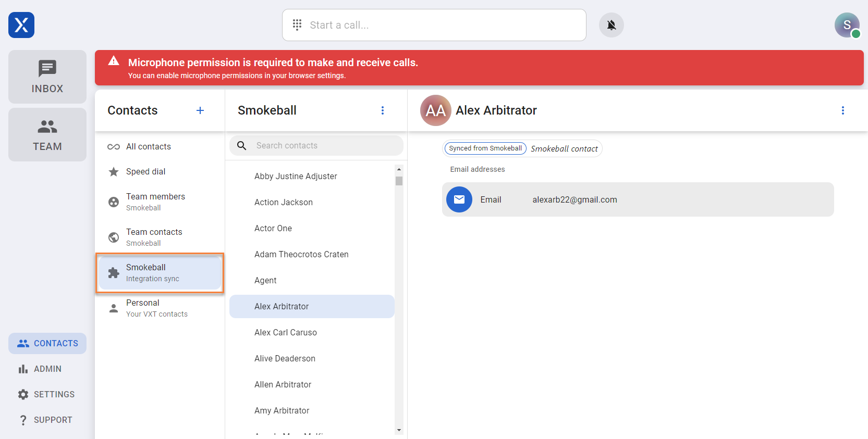The height and width of the screenshot is (439, 868).
Task: Click the search magnifier icon
Action: click(x=242, y=146)
